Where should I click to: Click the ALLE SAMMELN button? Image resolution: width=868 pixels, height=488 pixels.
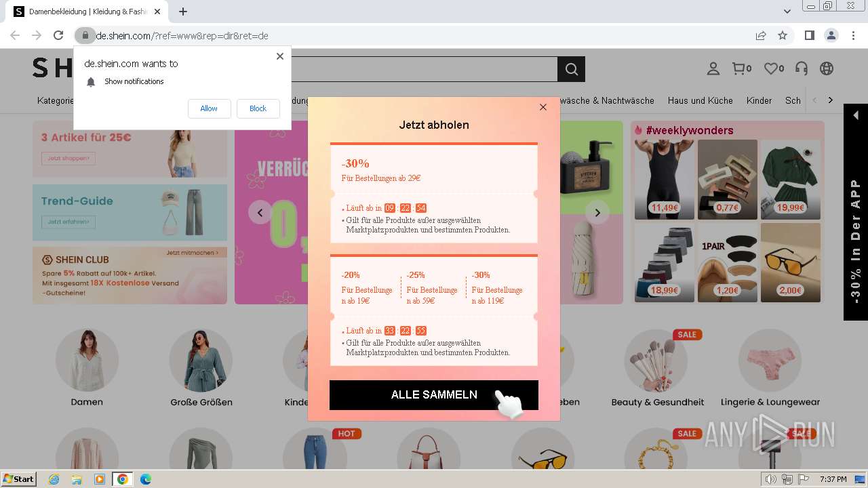coord(434,394)
